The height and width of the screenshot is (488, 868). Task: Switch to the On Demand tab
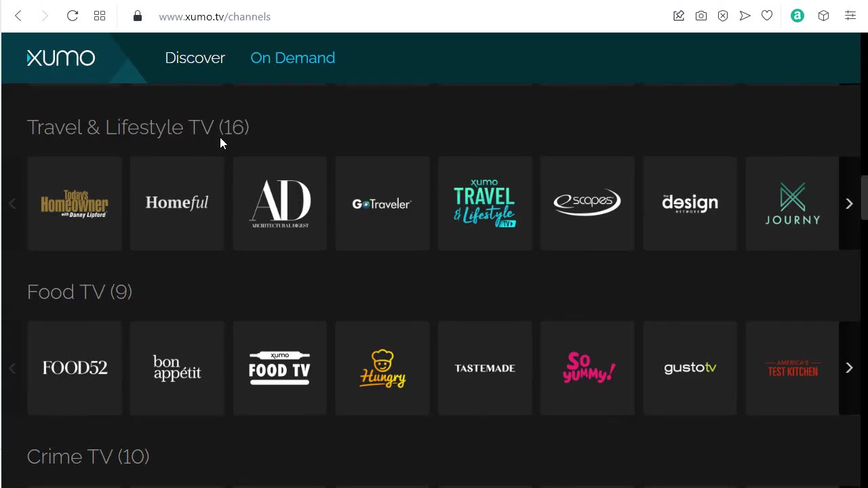tap(292, 58)
